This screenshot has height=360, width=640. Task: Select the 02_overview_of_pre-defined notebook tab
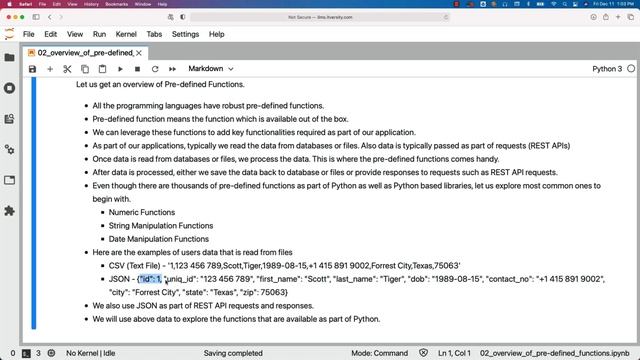86,53
